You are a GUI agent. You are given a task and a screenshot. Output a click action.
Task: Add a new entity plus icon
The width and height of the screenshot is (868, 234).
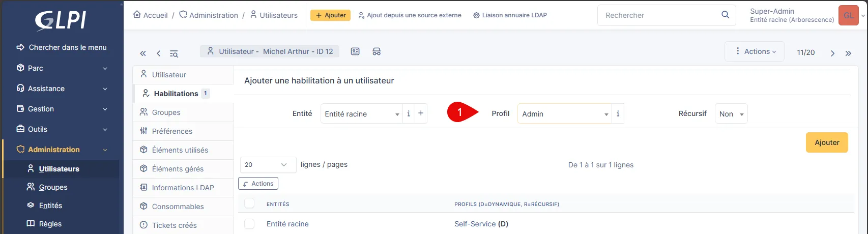pyautogui.click(x=421, y=113)
